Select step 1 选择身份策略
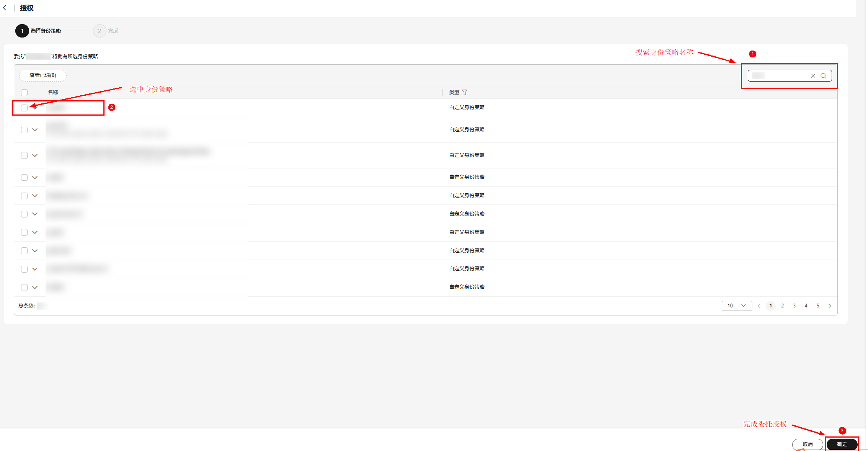The image size is (868, 451). tap(38, 31)
